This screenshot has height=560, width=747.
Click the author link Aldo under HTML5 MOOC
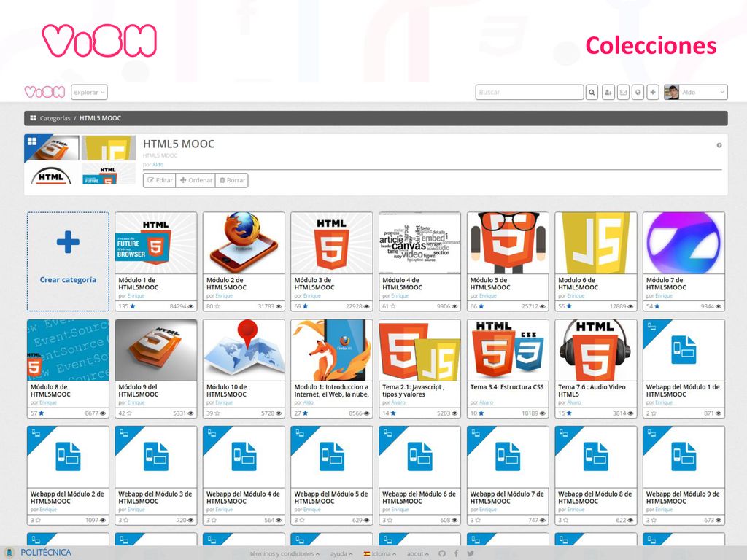tap(158, 165)
